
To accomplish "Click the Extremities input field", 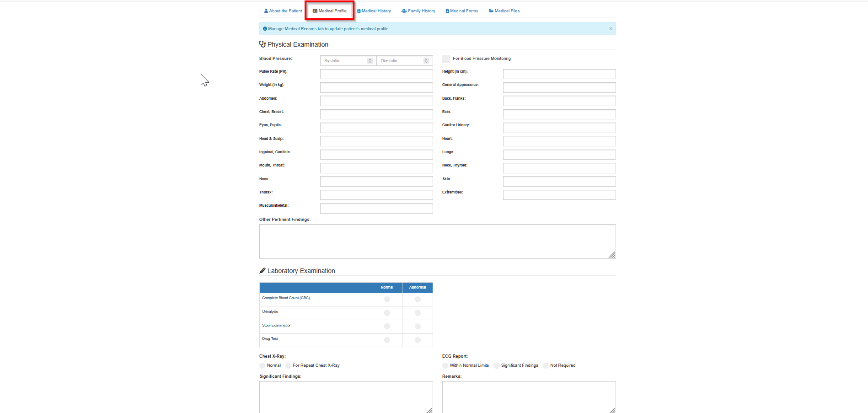I will (x=559, y=195).
